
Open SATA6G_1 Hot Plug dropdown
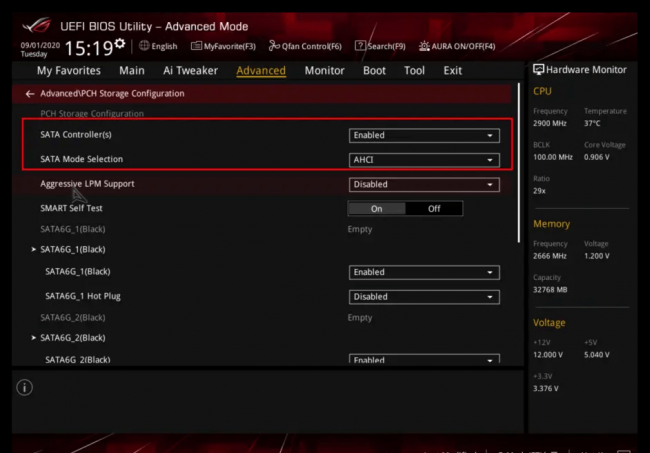(424, 297)
